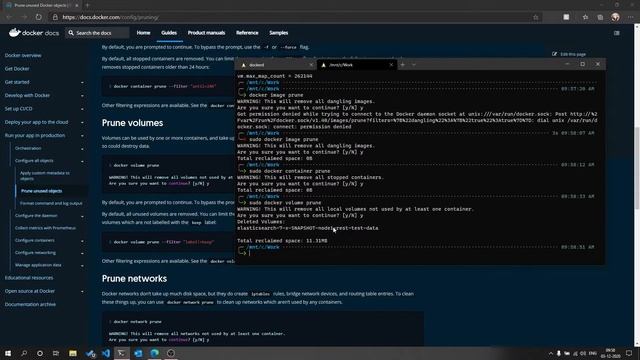This screenshot has height=360, width=640.
Task: Show hidden system tray icons
Action: (x=550, y=353)
